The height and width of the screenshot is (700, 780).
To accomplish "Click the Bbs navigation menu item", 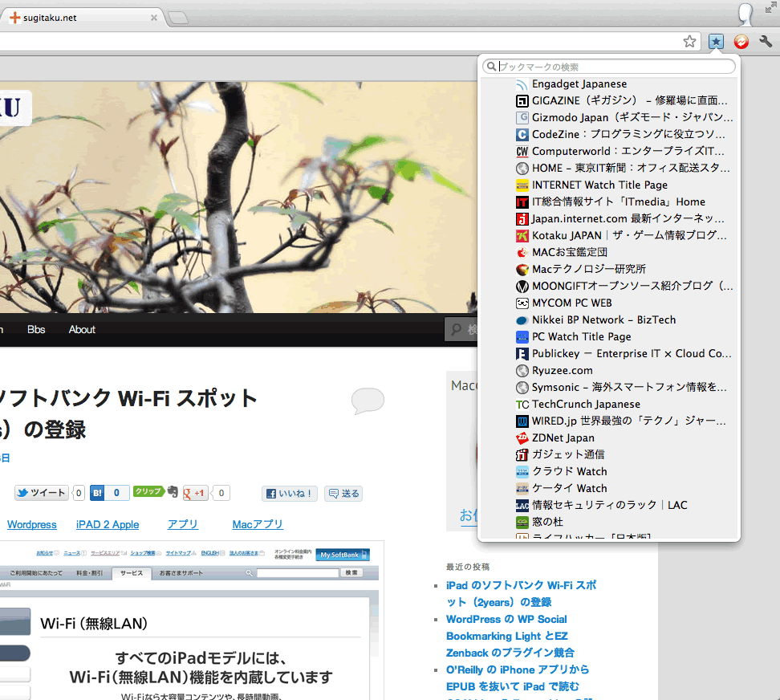I will (x=36, y=329).
